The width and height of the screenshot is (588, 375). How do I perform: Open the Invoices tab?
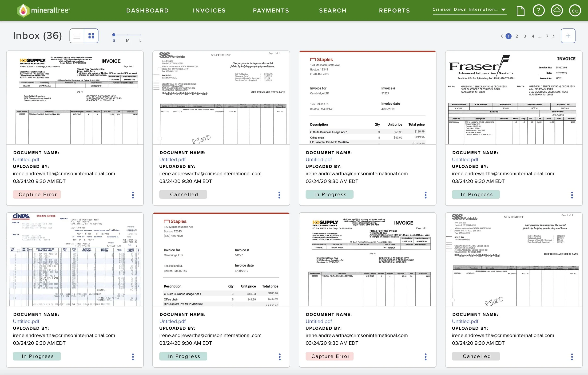(209, 11)
